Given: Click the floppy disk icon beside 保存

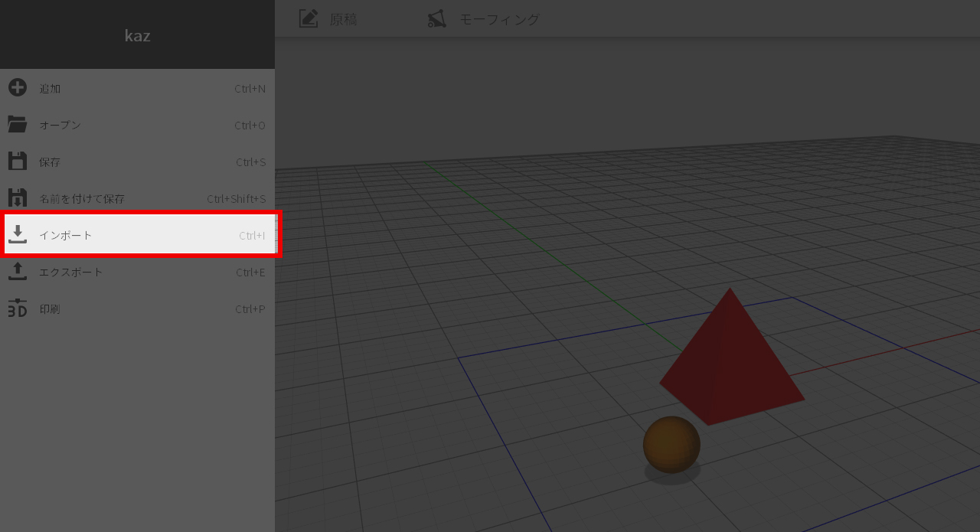Looking at the screenshot, I should tap(17, 162).
